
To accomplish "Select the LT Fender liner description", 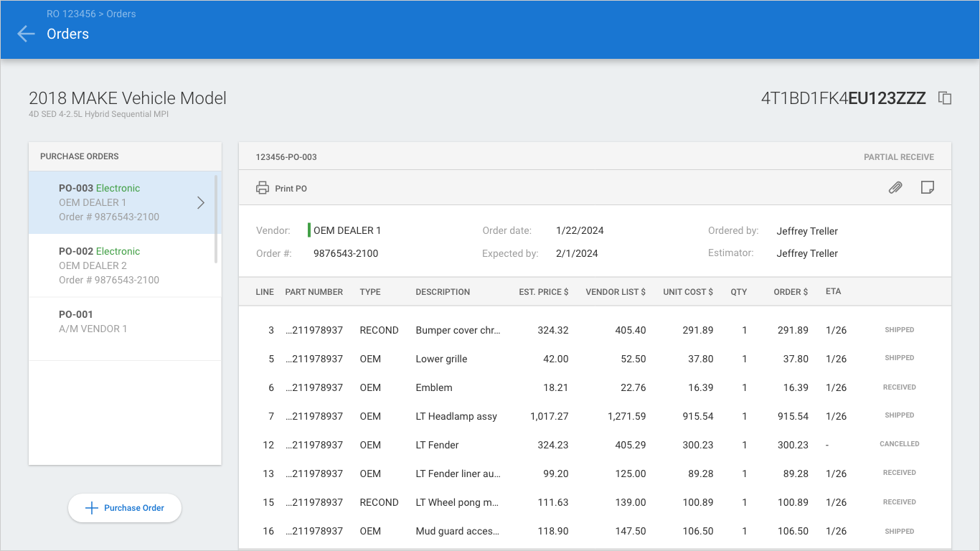I will pos(458,474).
